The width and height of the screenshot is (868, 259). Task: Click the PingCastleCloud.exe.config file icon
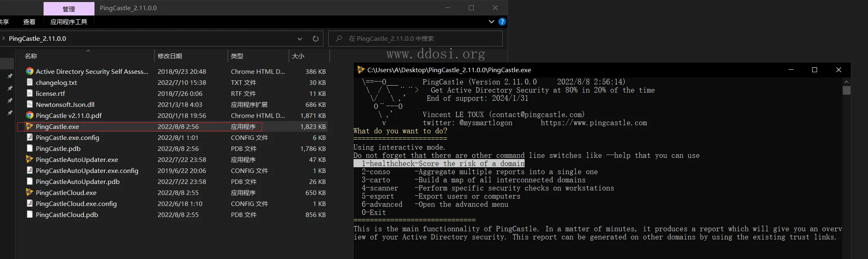(30, 203)
